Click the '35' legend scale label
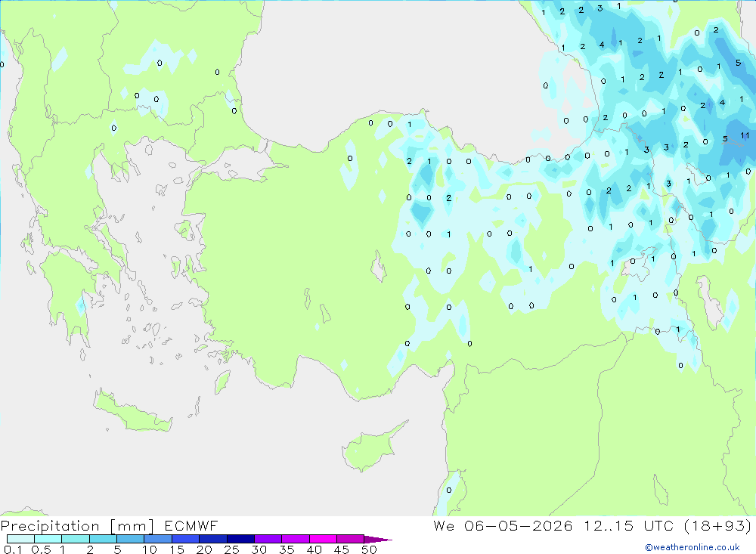 287,549
